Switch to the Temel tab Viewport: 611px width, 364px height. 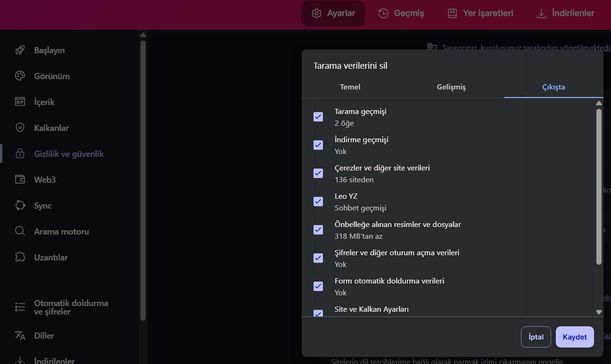pyautogui.click(x=350, y=87)
